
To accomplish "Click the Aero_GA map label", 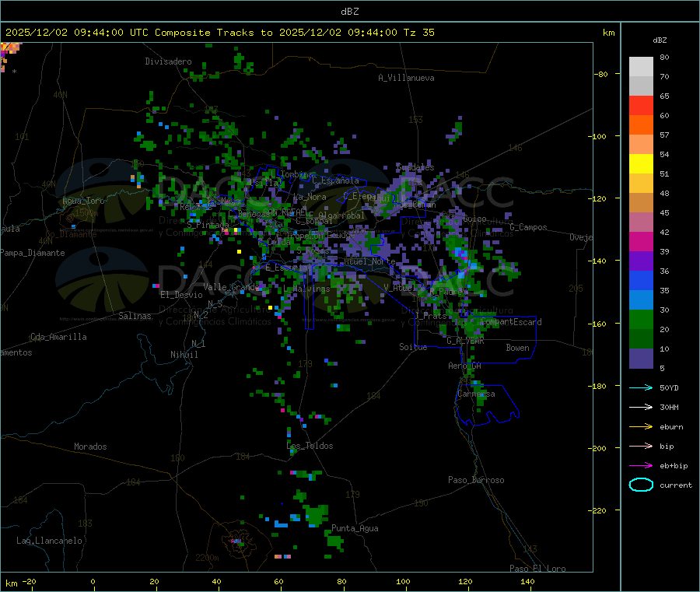I will coord(465,366).
